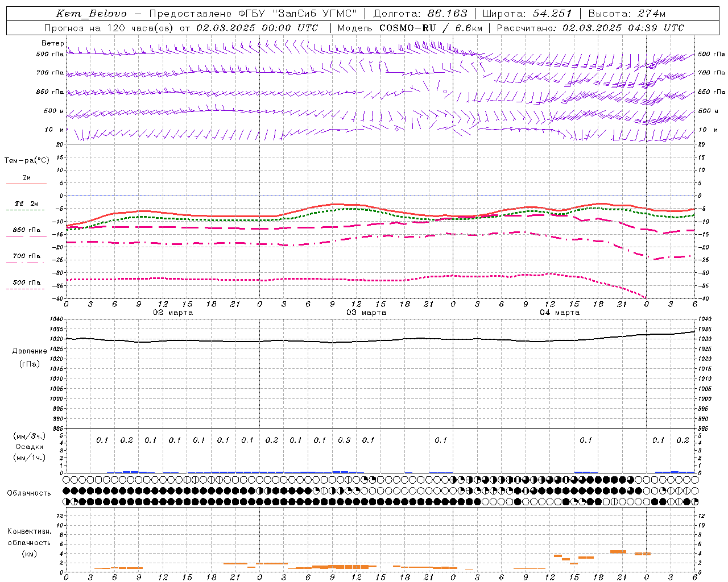Click the 03 марта date label
Screen dimensions: 728x582
(x=366, y=313)
